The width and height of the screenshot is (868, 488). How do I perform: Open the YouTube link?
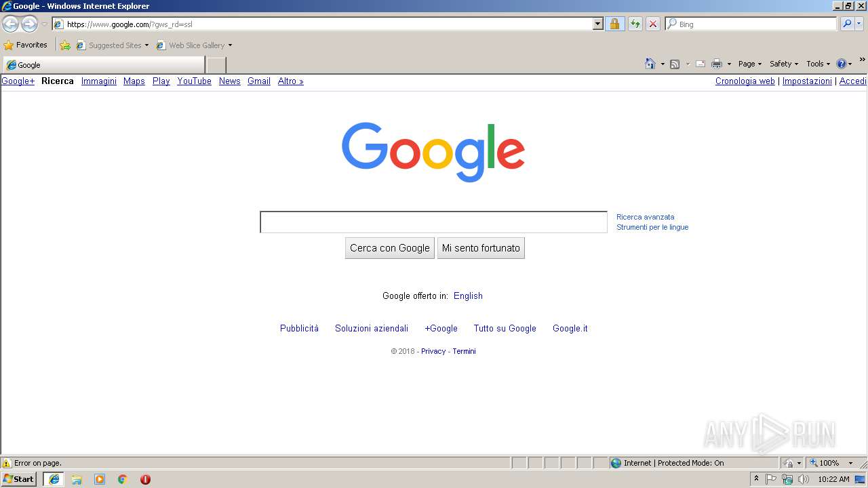(195, 81)
